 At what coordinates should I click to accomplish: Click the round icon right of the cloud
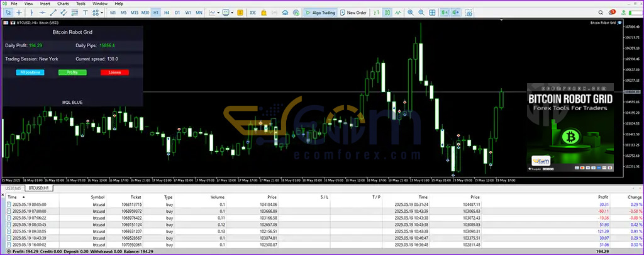(x=296, y=13)
